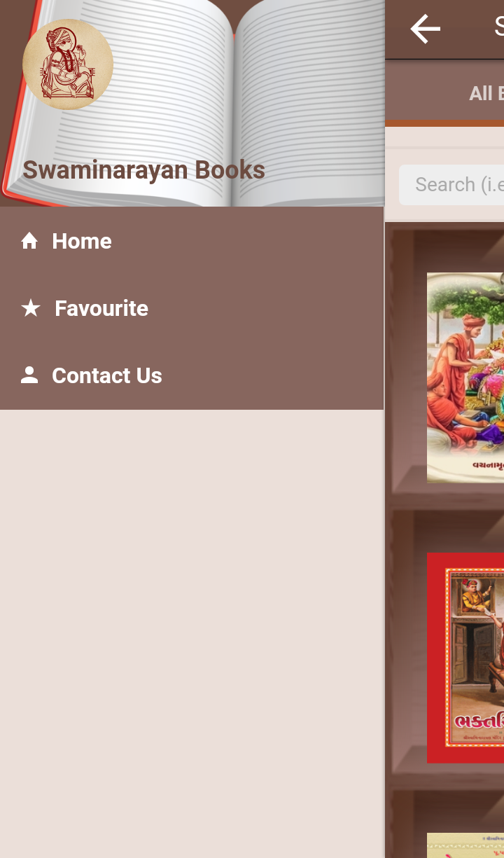The image size is (504, 858).
Task: Focus the Search input field
Action: click(451, 185)
